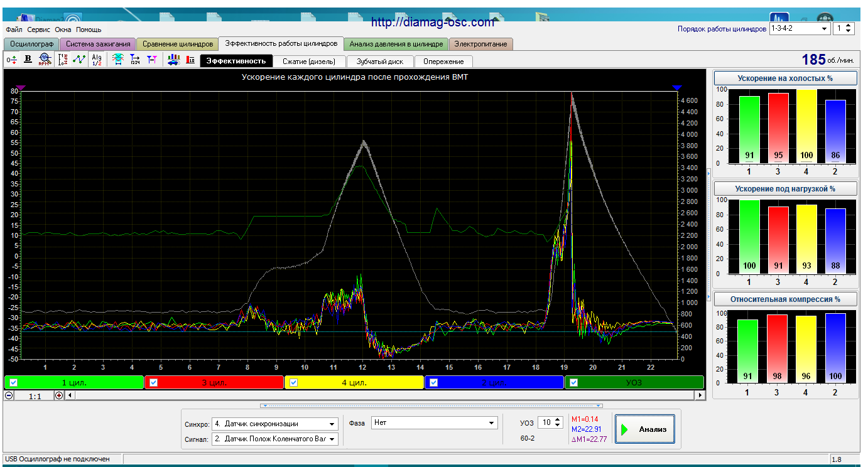Open the Окна menu
Viewport: 868px width, 467px height.
(x=63, y=30)
